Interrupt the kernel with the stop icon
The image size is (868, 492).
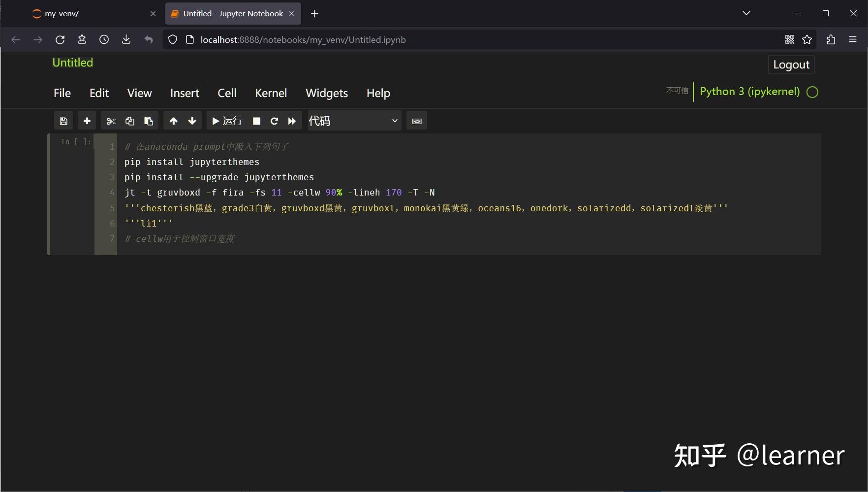pos(256,121)
